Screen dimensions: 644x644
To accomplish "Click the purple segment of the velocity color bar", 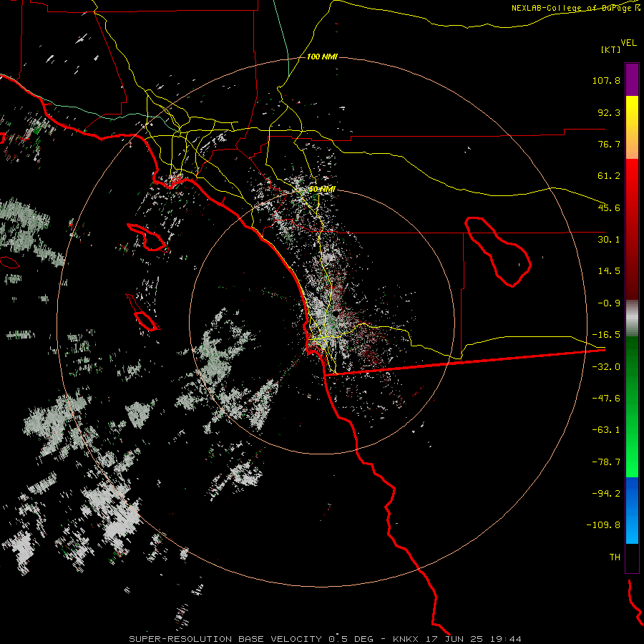I will pyautogui.click(x=632, y=80).
